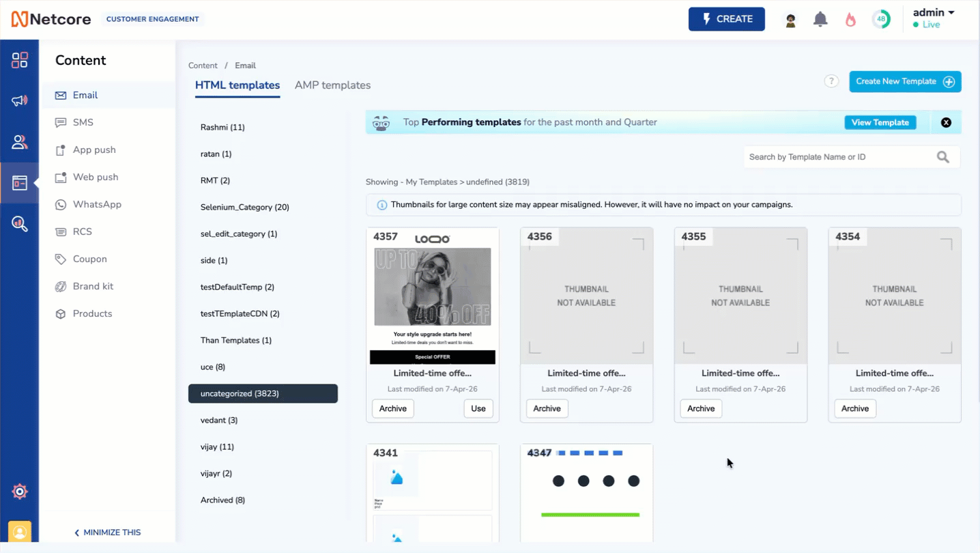Switch to AMP templates tab
This screenshot has width=980, height=553.
pos(332,85)
